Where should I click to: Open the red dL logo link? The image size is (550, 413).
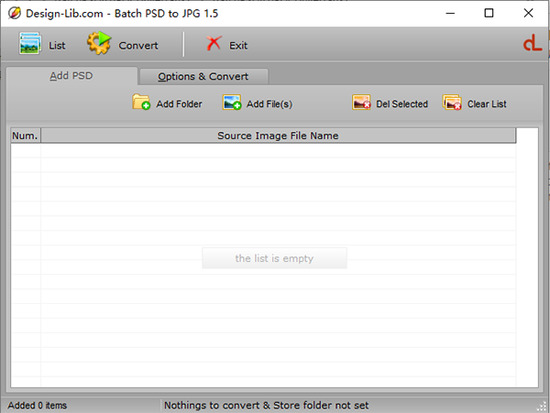click(532, 43)
